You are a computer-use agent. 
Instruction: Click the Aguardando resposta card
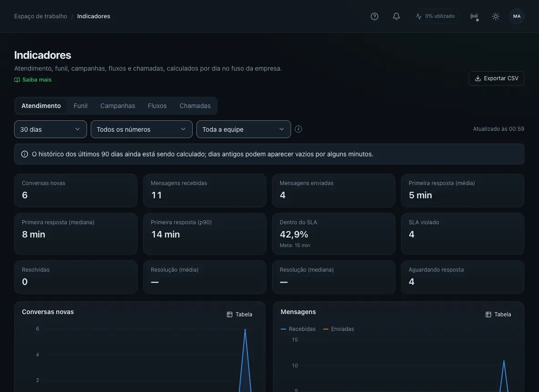click(462, 277)
